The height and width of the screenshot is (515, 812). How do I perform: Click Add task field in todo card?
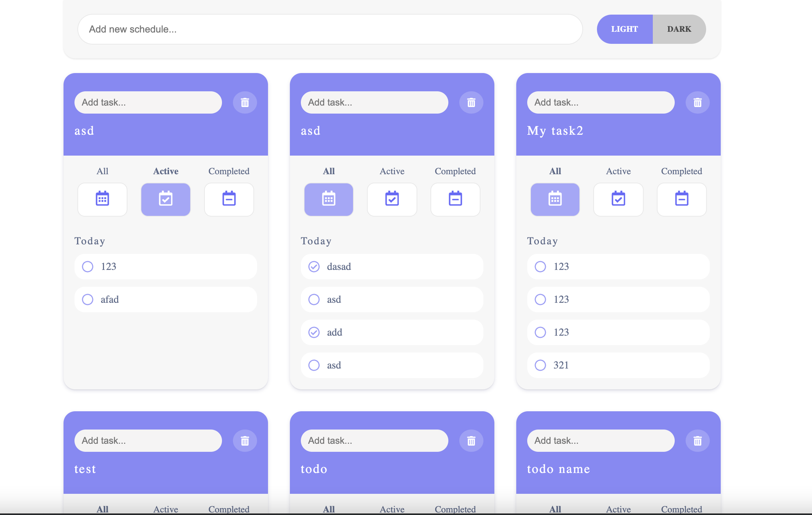point(374,441)
